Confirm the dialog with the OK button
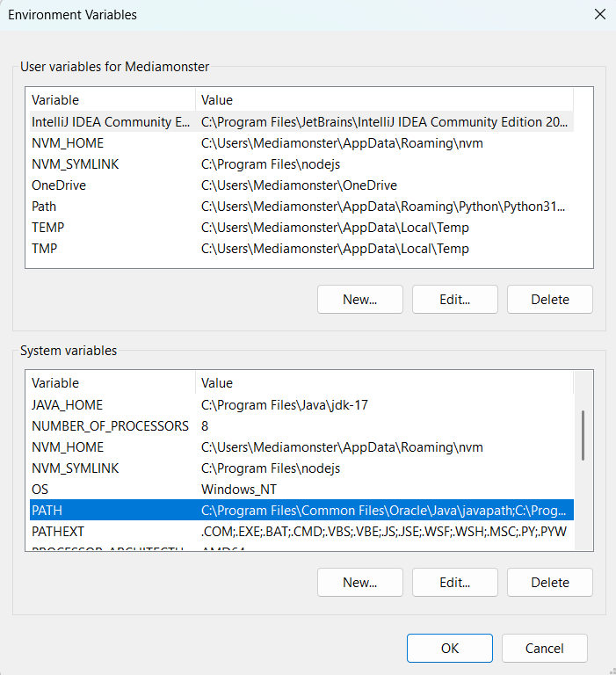 pos(449,648)
